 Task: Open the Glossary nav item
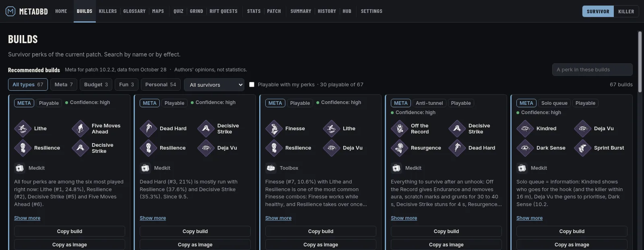tap(134, 11)
